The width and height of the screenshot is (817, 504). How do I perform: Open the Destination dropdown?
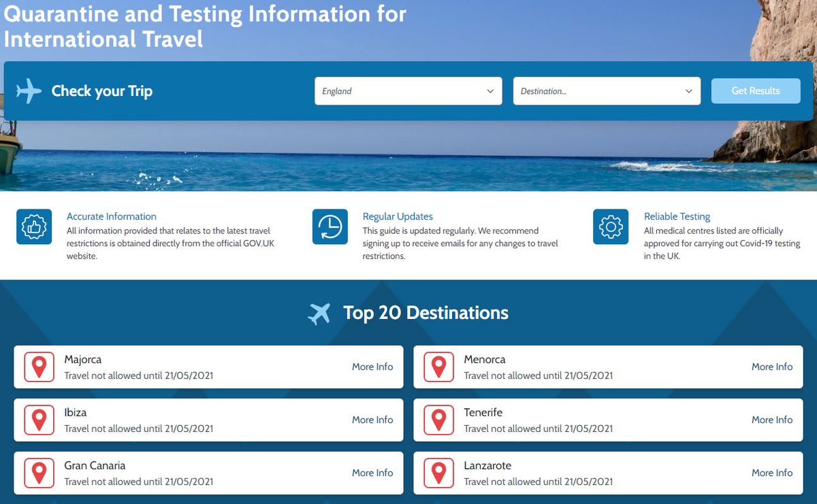(607, 91)
